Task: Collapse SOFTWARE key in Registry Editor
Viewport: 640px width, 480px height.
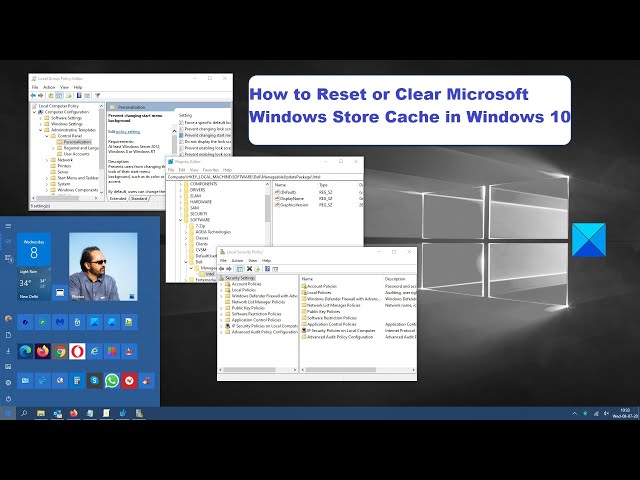Action: coord(181,220)
